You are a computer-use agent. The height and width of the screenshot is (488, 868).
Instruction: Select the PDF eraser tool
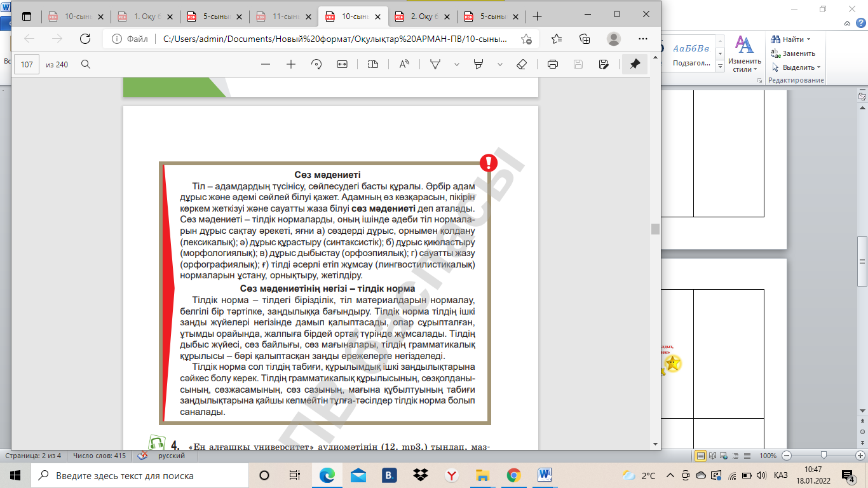tap(522, 64)
